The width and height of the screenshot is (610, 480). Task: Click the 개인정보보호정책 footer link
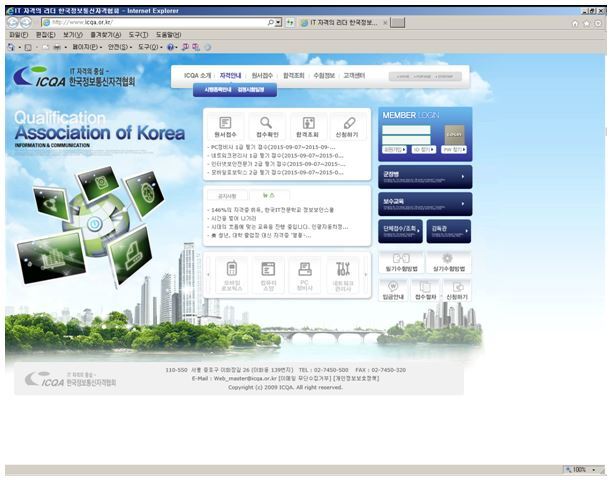(356, 378)
